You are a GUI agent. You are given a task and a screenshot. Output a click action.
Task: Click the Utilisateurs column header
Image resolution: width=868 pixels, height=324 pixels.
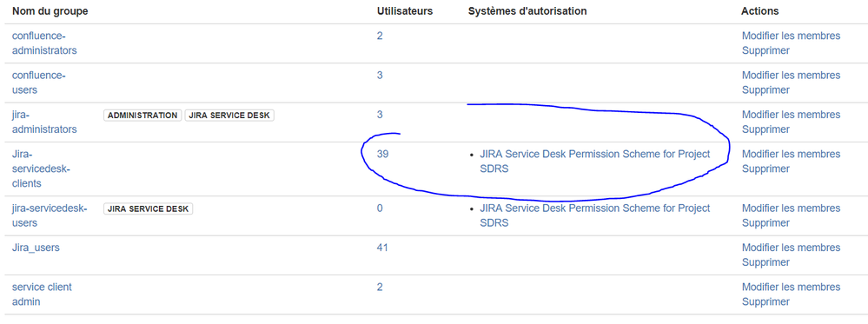pyautogui.click(x=405, y=11)
